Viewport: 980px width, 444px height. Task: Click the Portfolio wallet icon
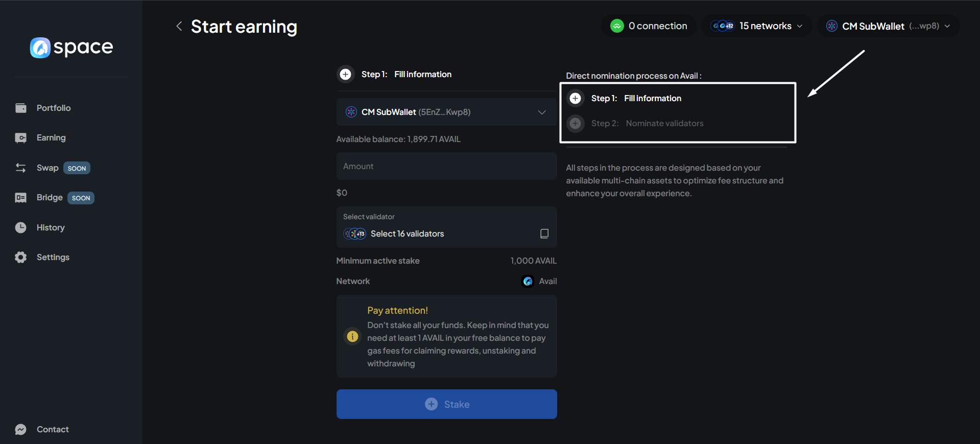(x=21, y=108)
